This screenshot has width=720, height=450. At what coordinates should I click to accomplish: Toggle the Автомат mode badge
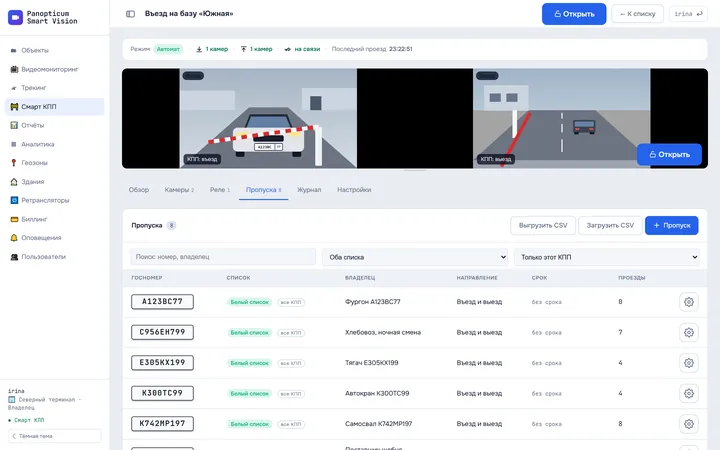click(168, 49)
